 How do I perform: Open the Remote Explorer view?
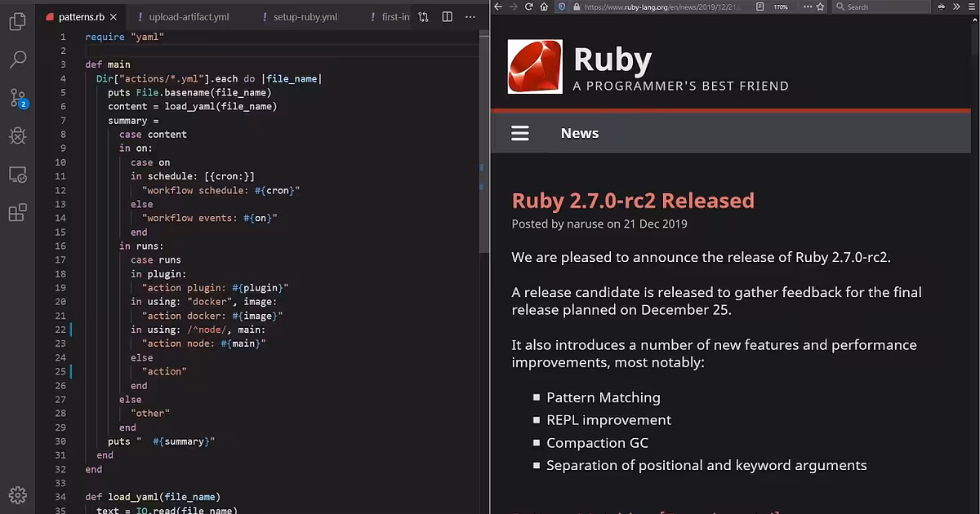[x=17, y=175]
